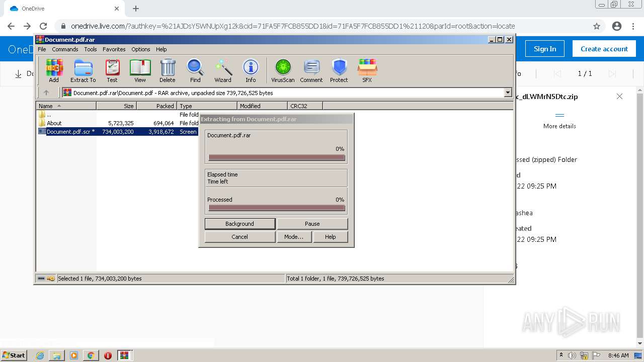This screenshot has height=362, width=644.
Task: Click the Chrome address bar URL
Action: (x=293, y=26)
